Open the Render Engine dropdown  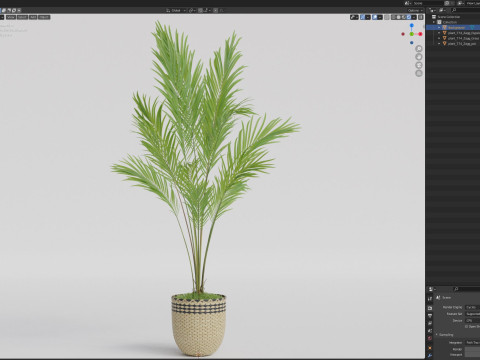[473, 307]
